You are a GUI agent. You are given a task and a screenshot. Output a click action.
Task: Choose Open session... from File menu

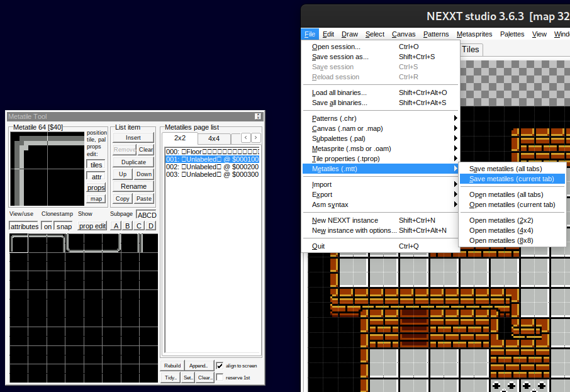pos(381,47)
